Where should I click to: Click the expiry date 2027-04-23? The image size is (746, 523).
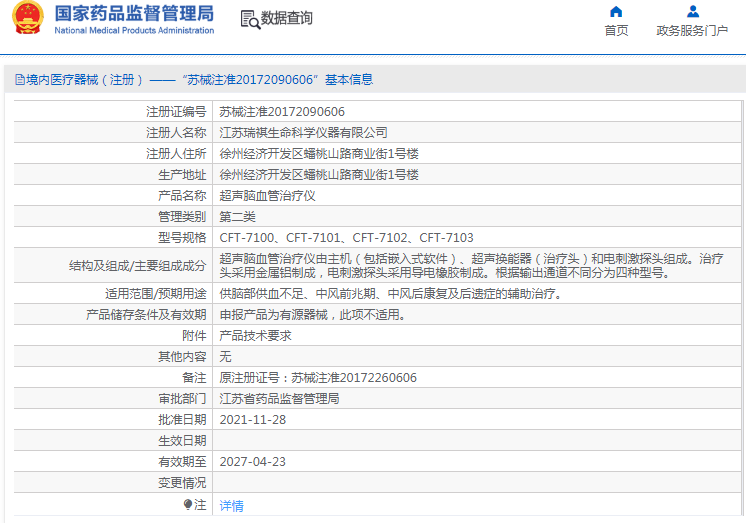click(252, 462)
